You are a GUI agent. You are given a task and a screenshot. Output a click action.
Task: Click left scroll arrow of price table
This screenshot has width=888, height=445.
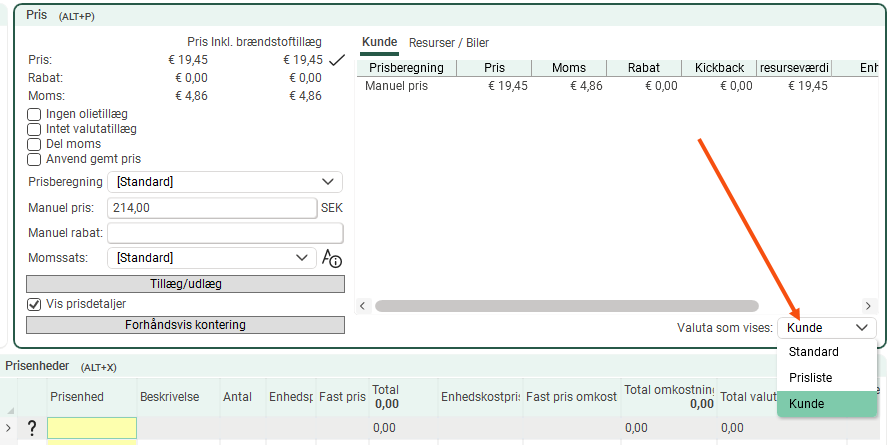point(363,306)
